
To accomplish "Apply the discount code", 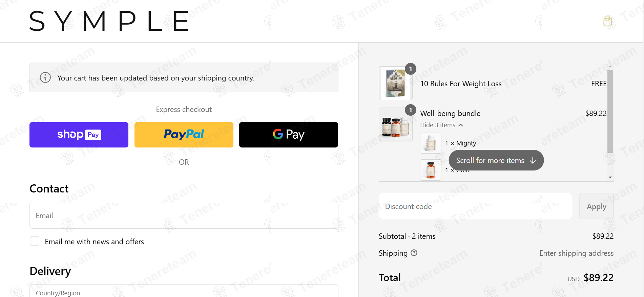I will tap(596, 206).
